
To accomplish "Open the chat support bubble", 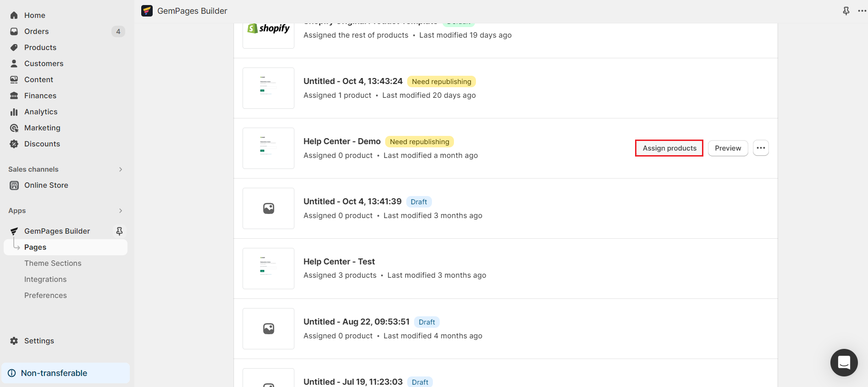I will pyautogui.click(x=844, y=363).
